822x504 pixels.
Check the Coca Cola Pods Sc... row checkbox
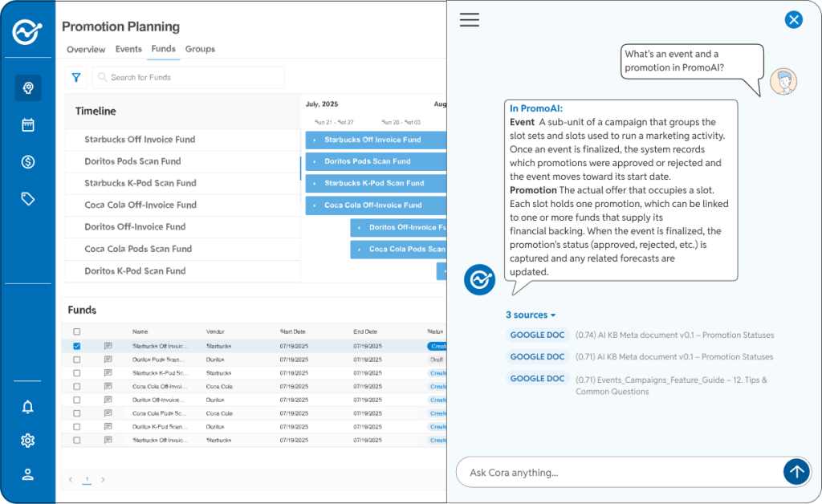[77, 413]
